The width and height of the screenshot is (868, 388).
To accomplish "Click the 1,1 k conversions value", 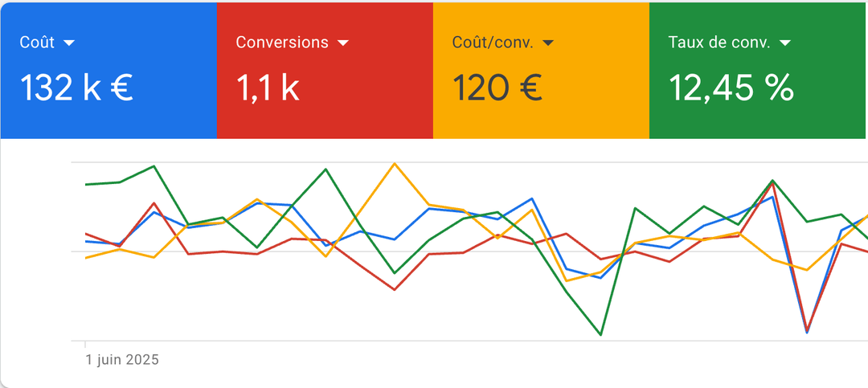I will [x=268, y=87].
